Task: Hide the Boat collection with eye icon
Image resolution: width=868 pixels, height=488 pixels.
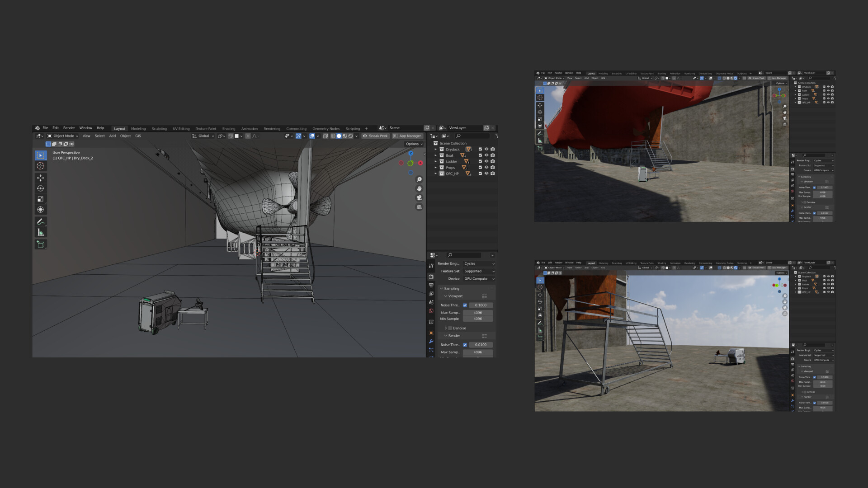Action: (486, 155)
